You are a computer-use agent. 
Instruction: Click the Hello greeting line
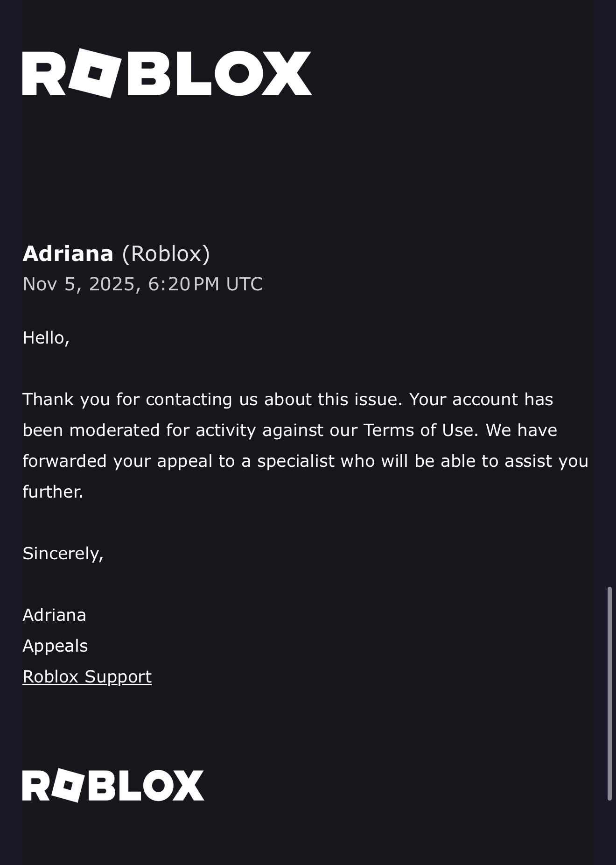(46, 338)
